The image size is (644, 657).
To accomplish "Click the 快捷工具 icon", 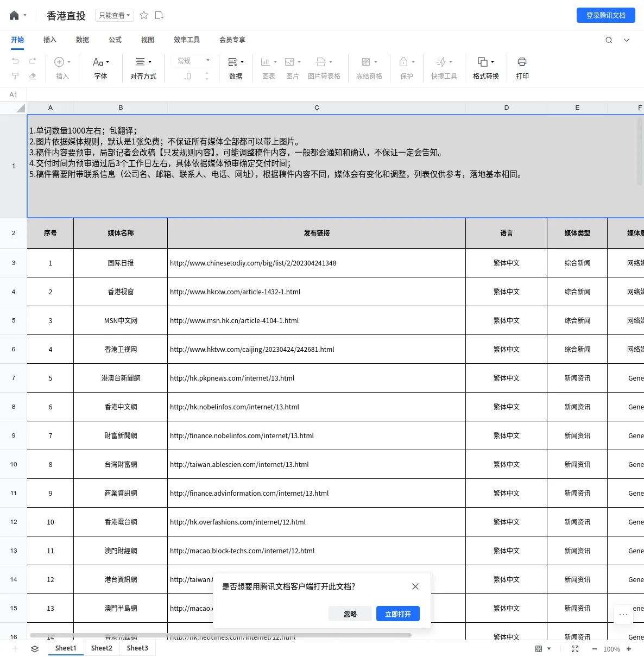I will pos(441,62).
